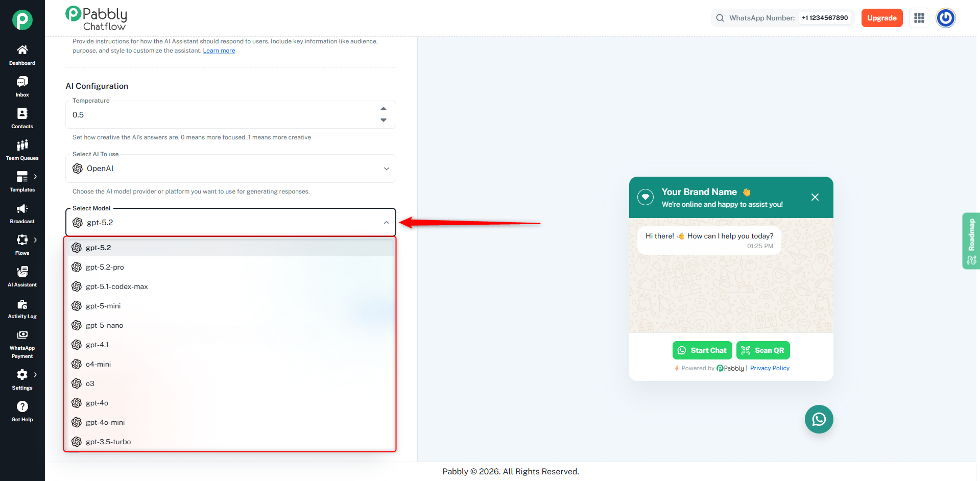Expand the Templates submenu chevron
Image resolution: width=980 pixels, height=481 pixels.
35,177
